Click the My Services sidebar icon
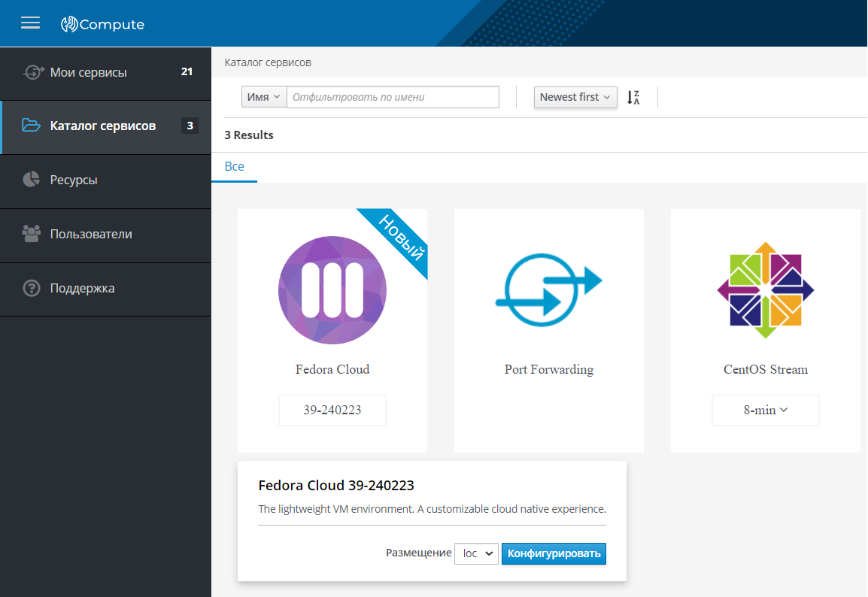 tap(32, 73)
